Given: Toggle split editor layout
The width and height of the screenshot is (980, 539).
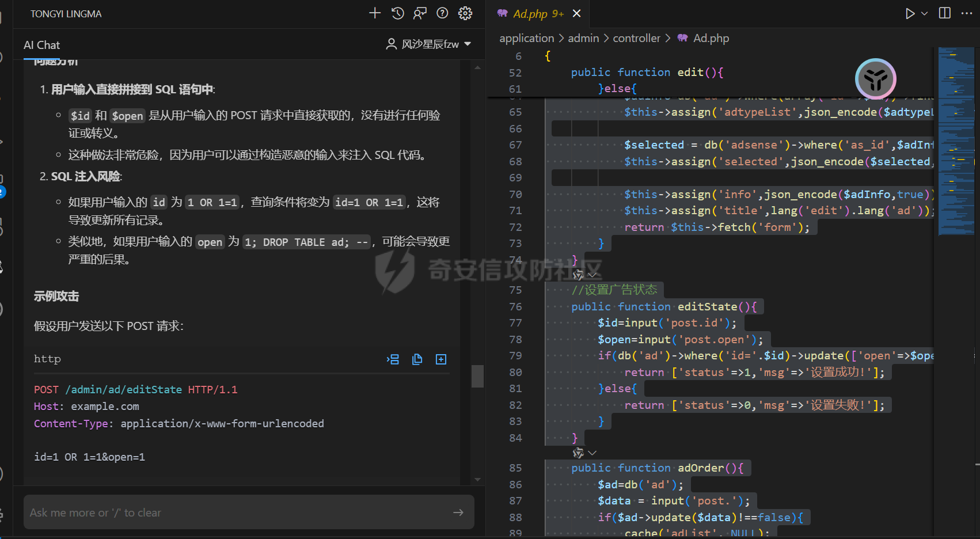Looking at the screenshot, I should [945, 13].
